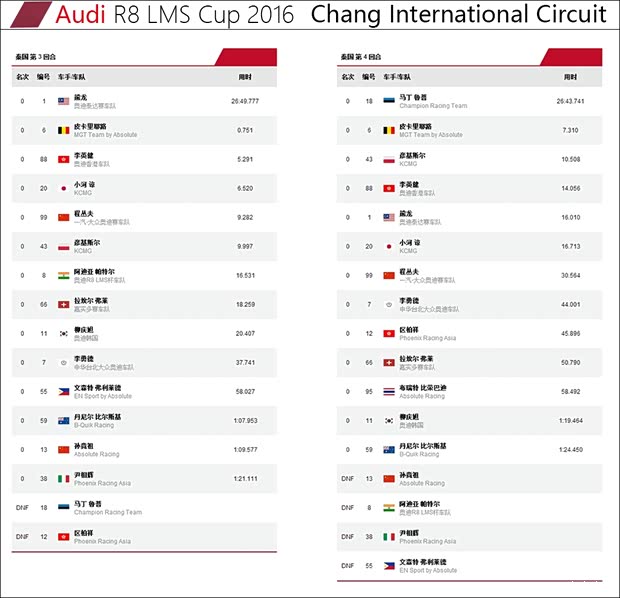This screenshot has width=620, height=598.
Task: Select the Indian flag in the 第3回合 table
Action: click(x=63, y=273)
